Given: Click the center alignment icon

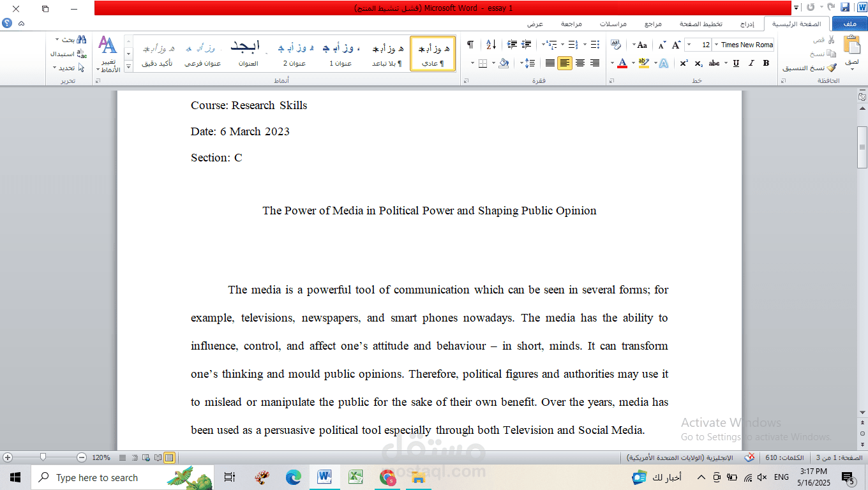Looking at the screenshot, I should point(580,63).
